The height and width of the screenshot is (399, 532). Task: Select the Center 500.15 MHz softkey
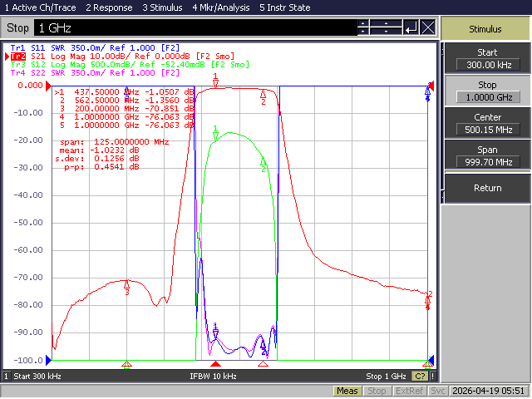[x=487, y=123]
